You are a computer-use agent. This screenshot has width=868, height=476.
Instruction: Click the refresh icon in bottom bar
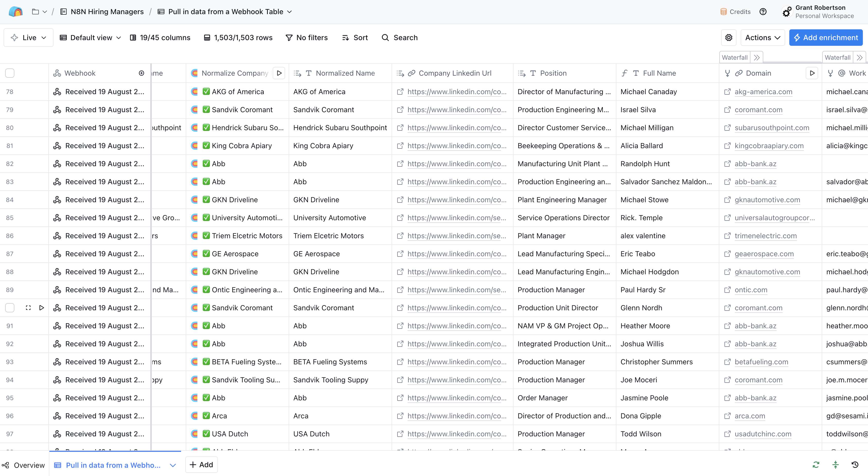coord(816,465)
